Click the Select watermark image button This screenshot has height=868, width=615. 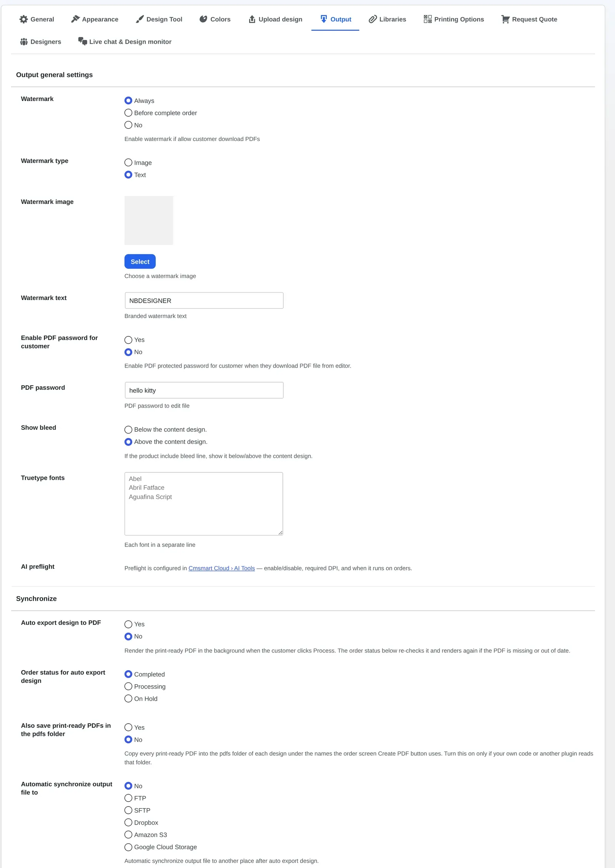click(140, 262)
